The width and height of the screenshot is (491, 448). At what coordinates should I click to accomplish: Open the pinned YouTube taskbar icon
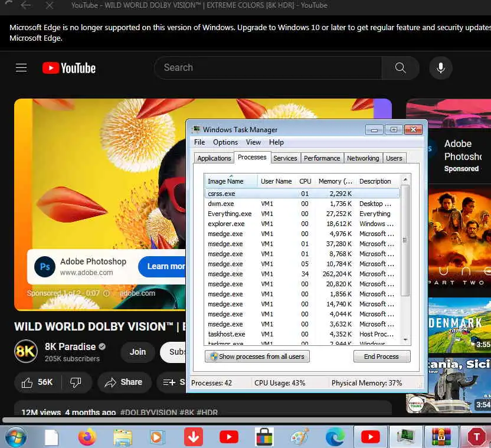(x=229, y=437)
